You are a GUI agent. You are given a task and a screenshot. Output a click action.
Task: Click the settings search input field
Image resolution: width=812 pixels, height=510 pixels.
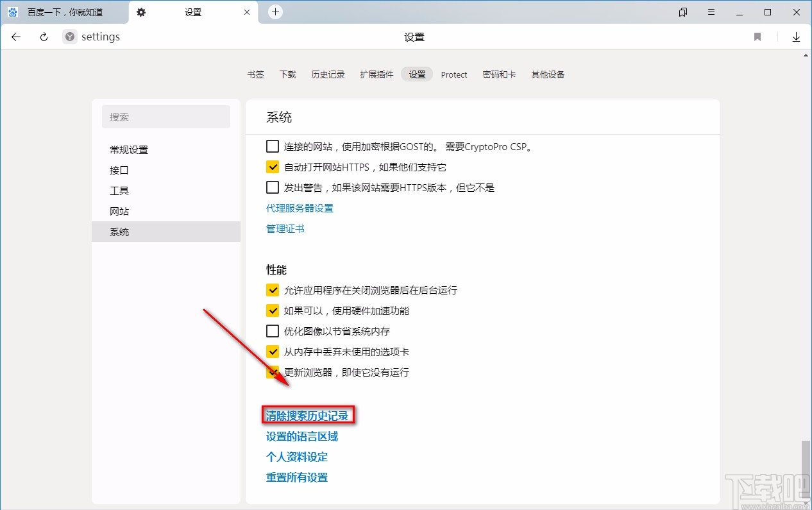pyautogui.click(x=165, y=117)
